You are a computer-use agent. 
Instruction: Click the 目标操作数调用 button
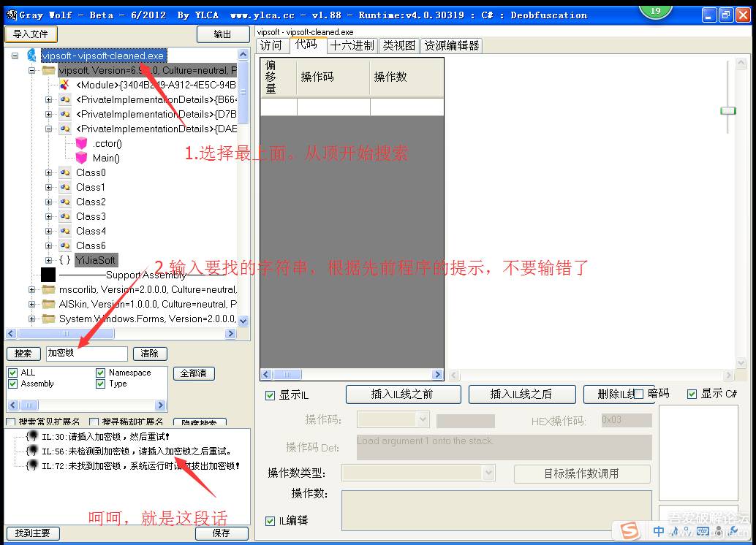point(582,473)
